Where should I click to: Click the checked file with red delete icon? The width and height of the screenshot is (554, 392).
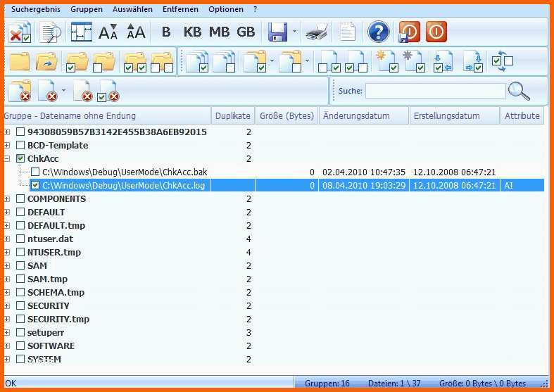point(108,91)
